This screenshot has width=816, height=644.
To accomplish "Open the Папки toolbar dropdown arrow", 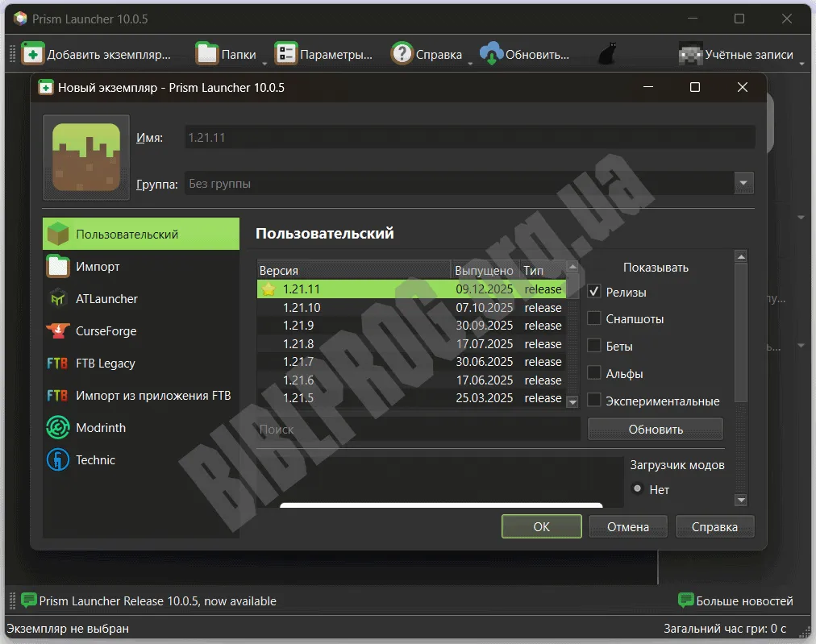I will coord(264,64).
